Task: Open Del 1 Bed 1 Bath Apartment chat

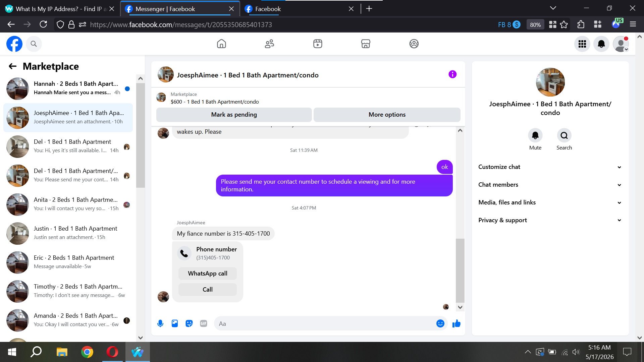Action: click(x=68, y=146)
